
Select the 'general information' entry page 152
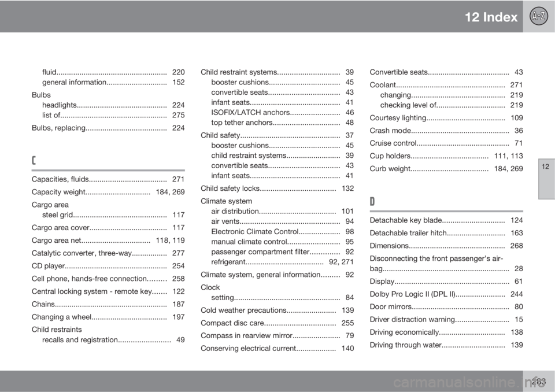(113, 82)
